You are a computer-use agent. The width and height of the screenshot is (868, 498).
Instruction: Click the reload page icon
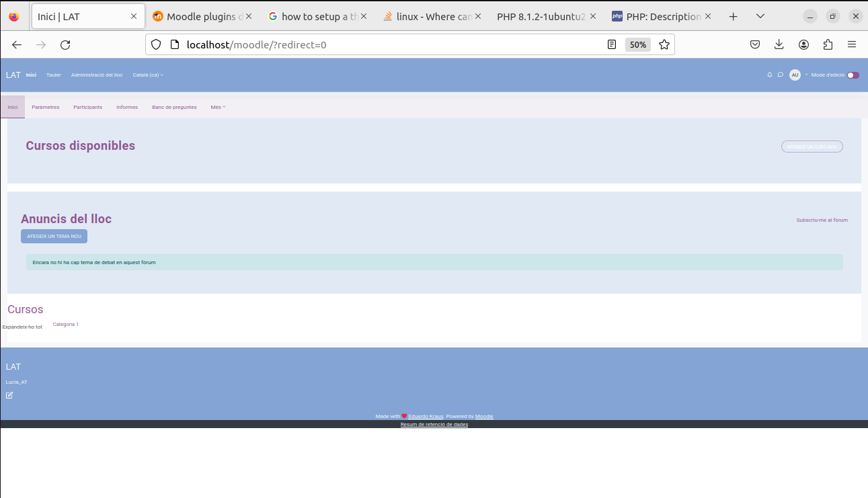[x=65, y=44]
